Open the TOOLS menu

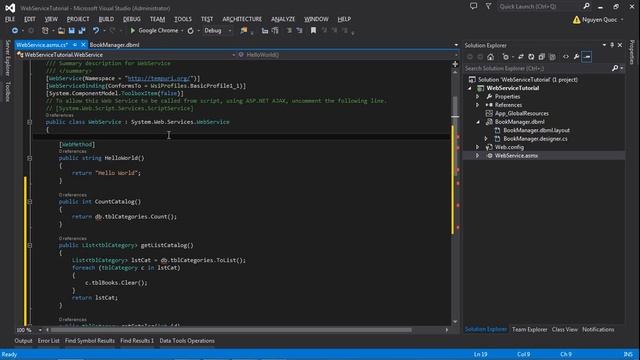pos(182,19)
